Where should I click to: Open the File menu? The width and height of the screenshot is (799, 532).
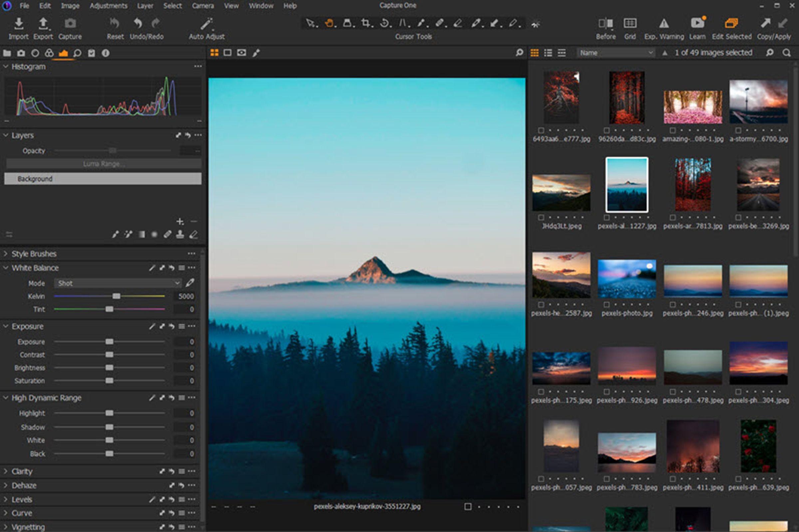pos(24,6)
